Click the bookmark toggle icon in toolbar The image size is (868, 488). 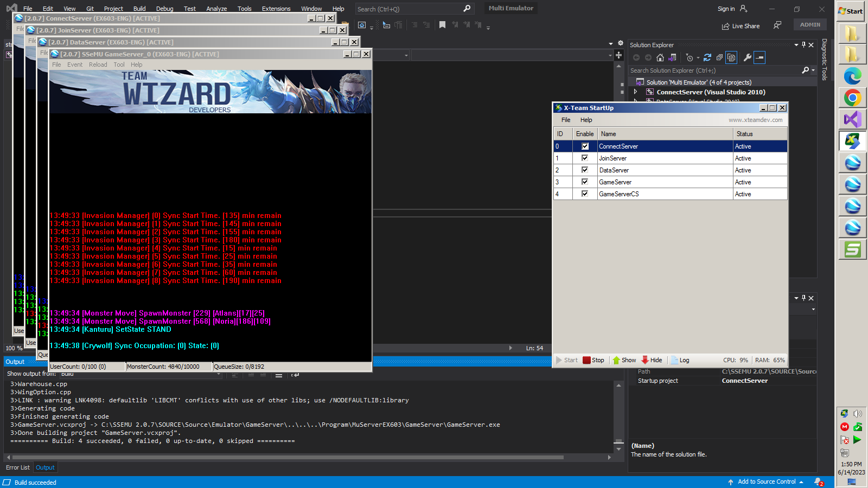(x=442, y=25)
